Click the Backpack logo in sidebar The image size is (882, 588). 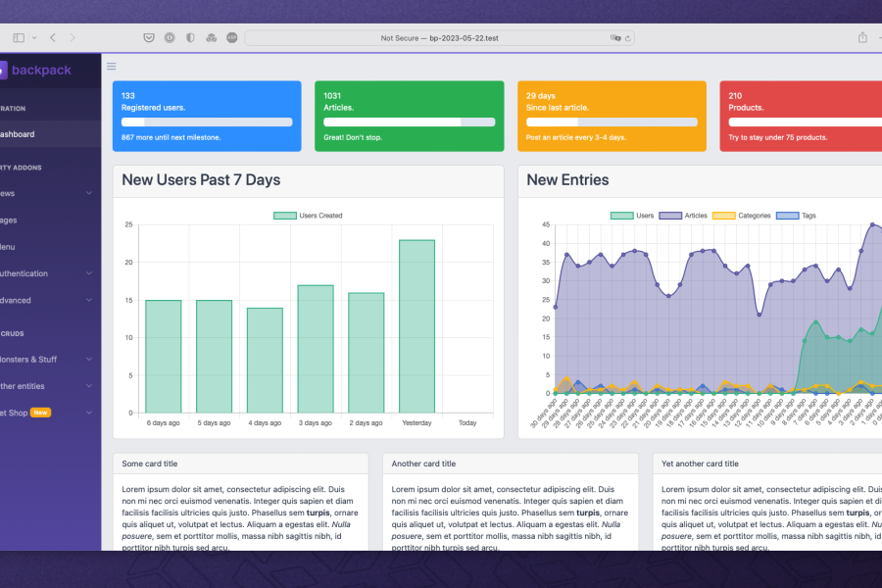tap(35, 71)
